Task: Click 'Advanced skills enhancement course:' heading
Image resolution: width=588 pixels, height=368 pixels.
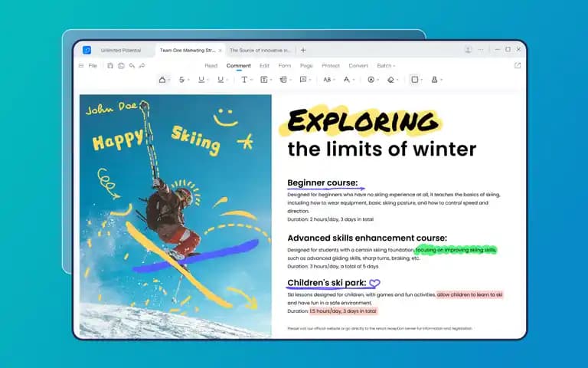Action: coord(367,238)
